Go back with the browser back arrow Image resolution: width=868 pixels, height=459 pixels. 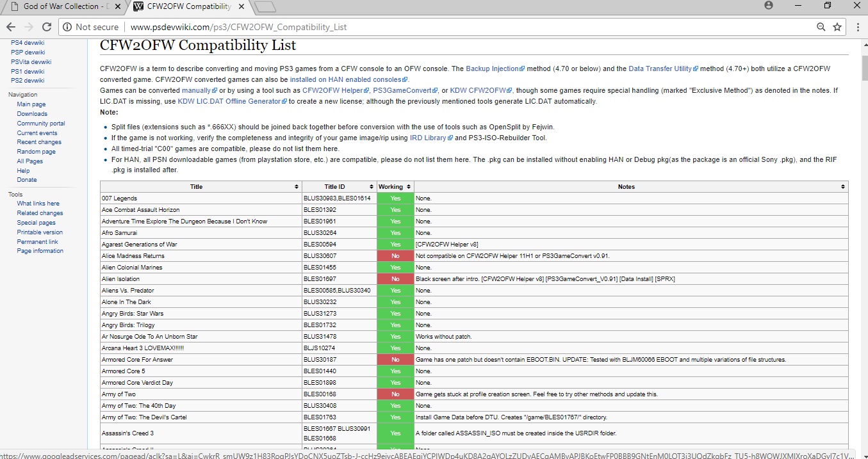point(10,27)
